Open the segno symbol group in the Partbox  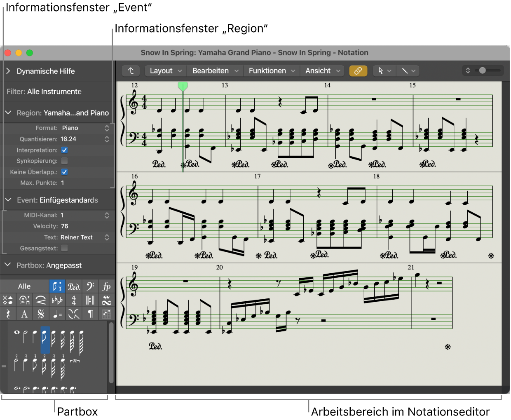tap(40, 314)
